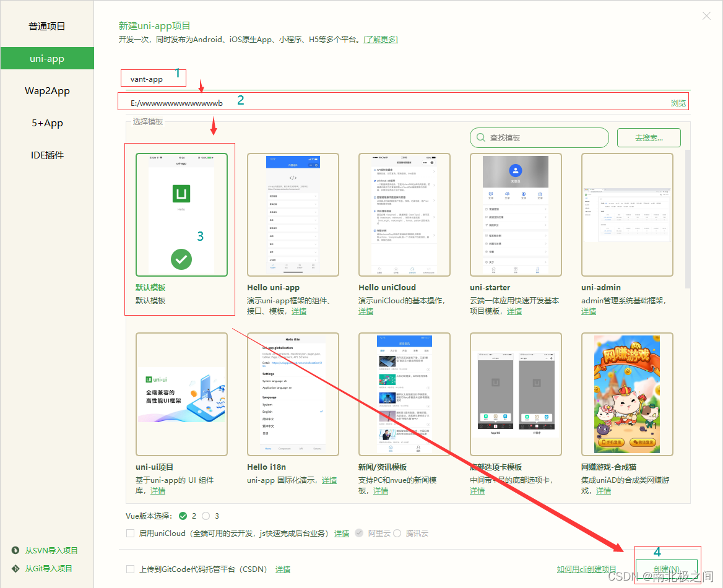Open the 如何用cli创建项目 link

587,569
